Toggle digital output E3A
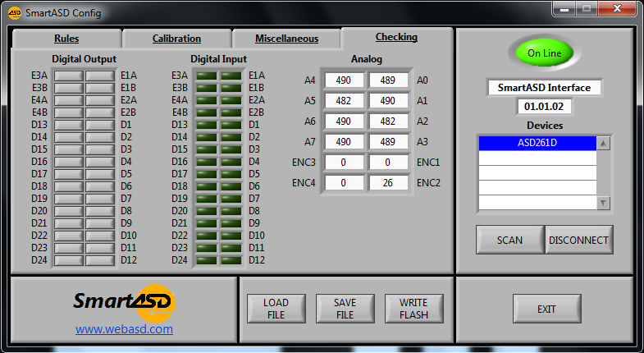The width and height of the screenshot is (644, 353). coord(69,76)
